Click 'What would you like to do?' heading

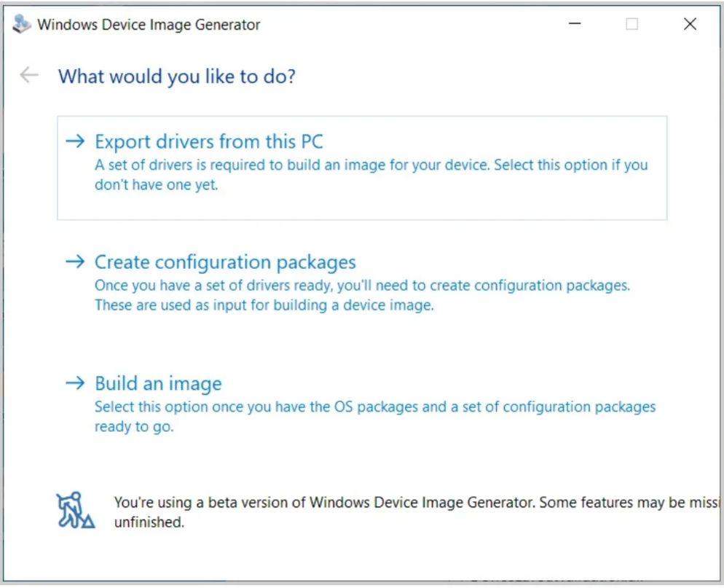tap(177, 77)
